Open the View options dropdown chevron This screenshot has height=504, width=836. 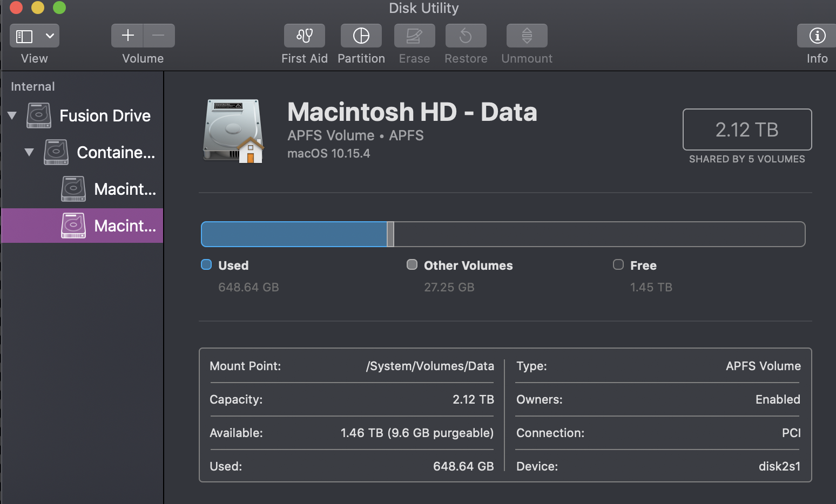50,36
